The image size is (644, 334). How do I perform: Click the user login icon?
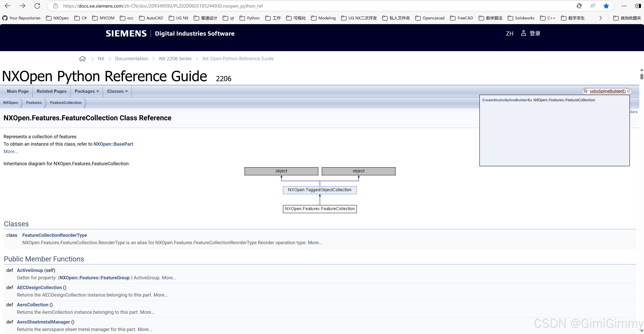point(523,33)
